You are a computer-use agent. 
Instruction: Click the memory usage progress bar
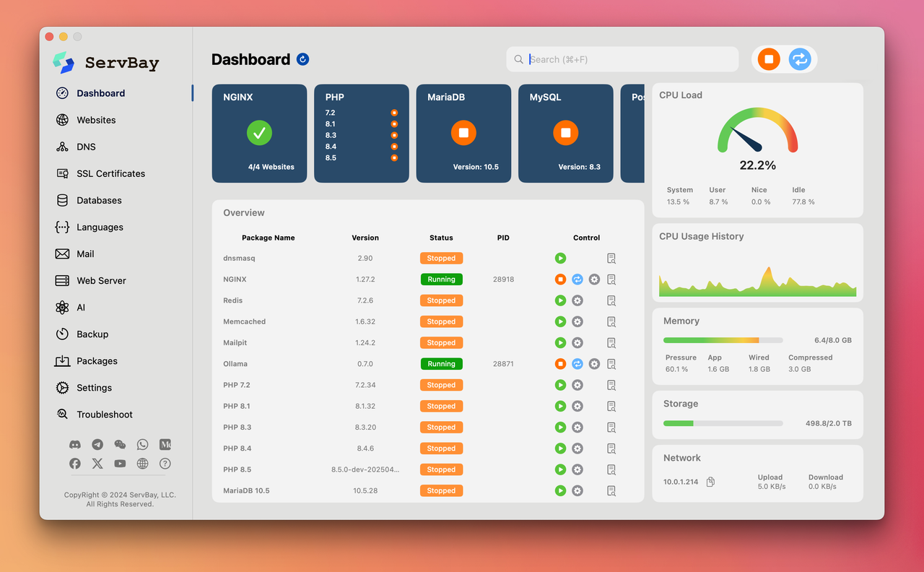(x=722, y=339)
